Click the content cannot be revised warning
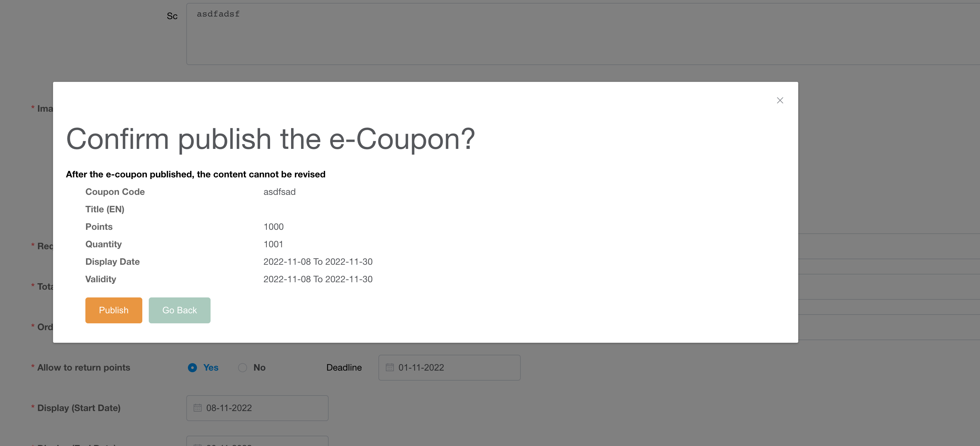980x446 pixels. tap(196, 174)
